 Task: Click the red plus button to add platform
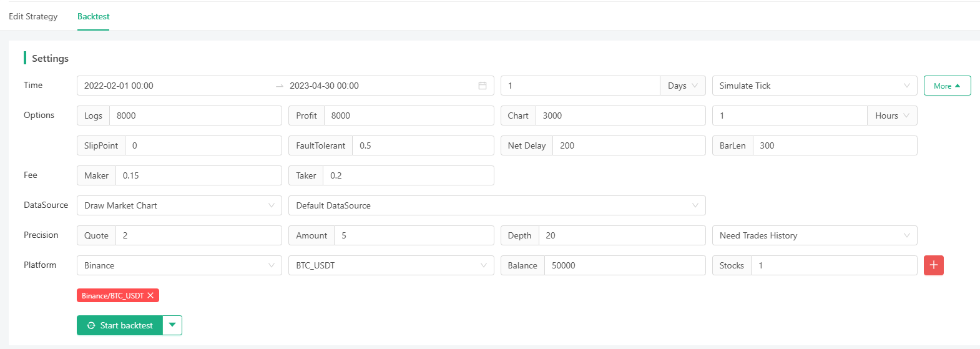(x=933, y=265)
